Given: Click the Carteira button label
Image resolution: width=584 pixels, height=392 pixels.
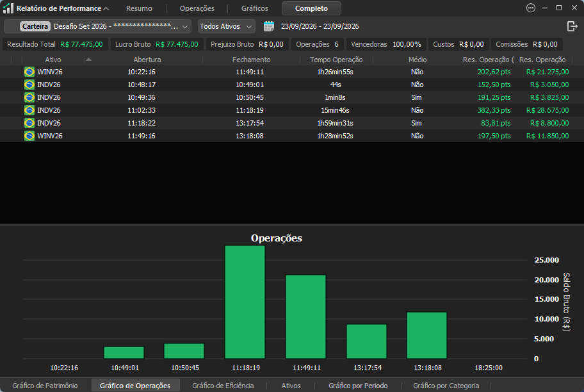Looking at the screenshot, I should (x=35, y=26).
